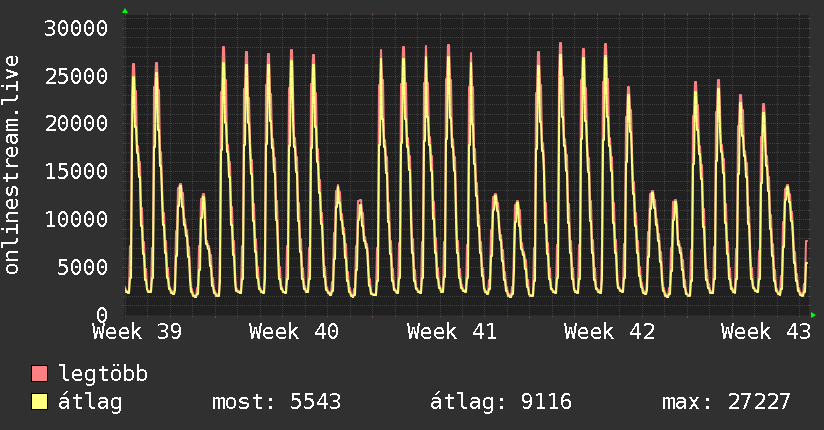Click the Week 40 axis label
The height and width of the screenshot is (430, 824).
294,332
